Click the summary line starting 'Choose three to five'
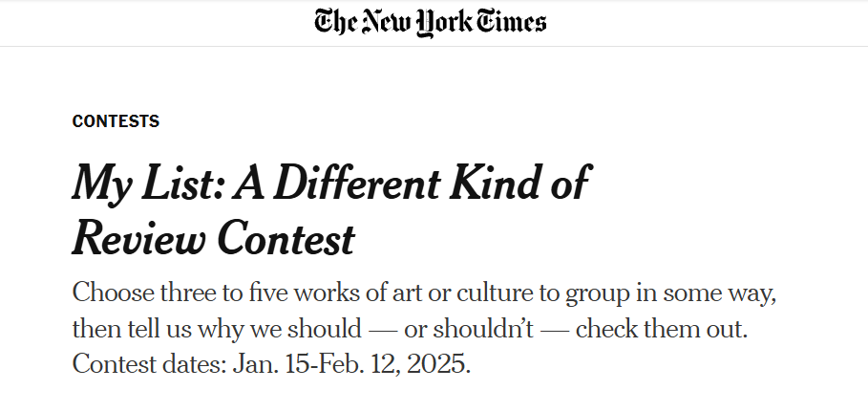The image size is (868, 412). (425, 293)
